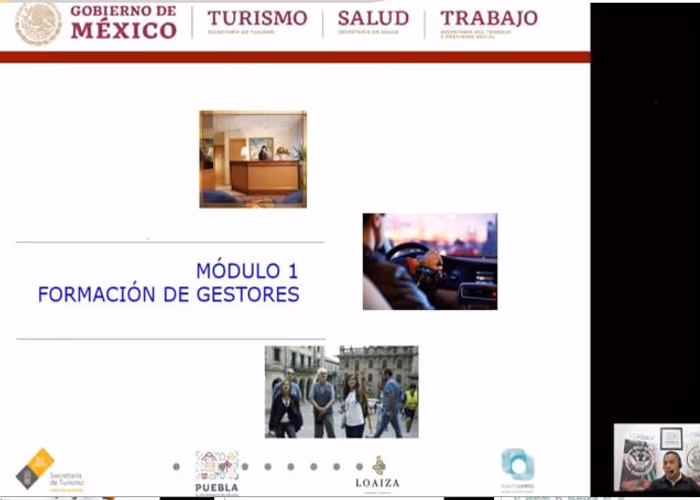Select the tourists in plaza photo
Screen dimensions: 700x500
tap(342, 392)
